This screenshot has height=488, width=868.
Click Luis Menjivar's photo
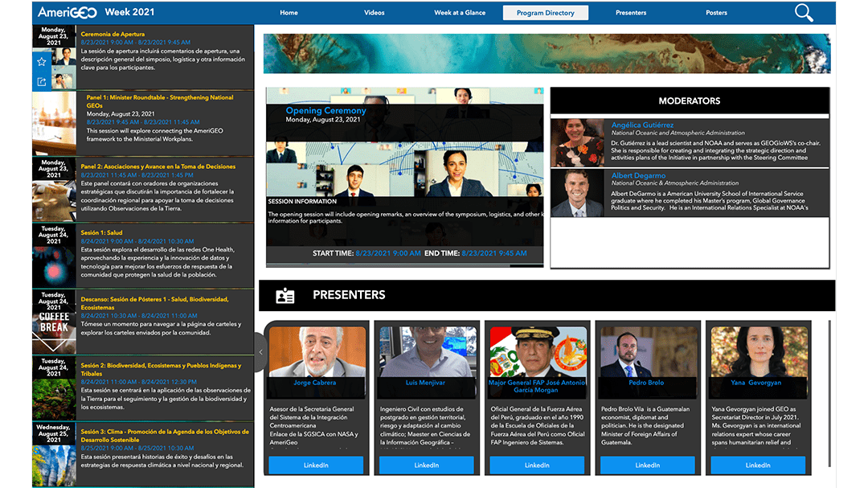pyautogui.click(x=428, y=352)
